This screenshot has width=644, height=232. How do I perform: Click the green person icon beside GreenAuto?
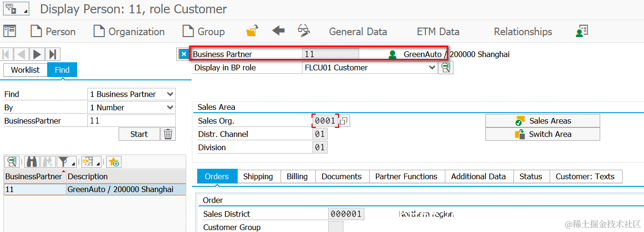[x=392, y=55]
